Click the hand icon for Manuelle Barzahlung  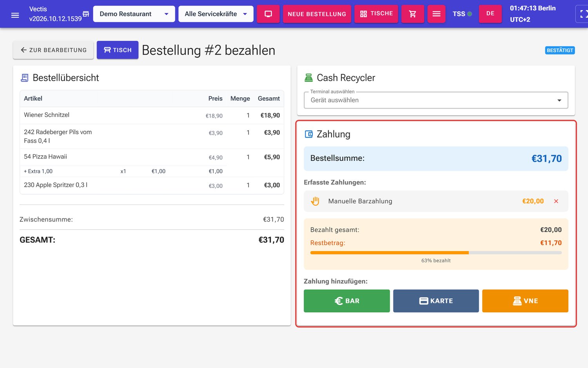point(315,201)
